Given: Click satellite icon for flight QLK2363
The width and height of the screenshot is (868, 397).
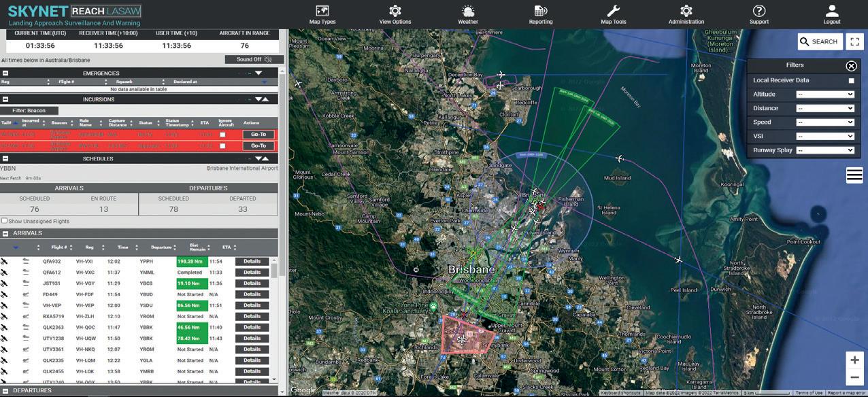Looking at the screenshot, I should pos(4,328).
